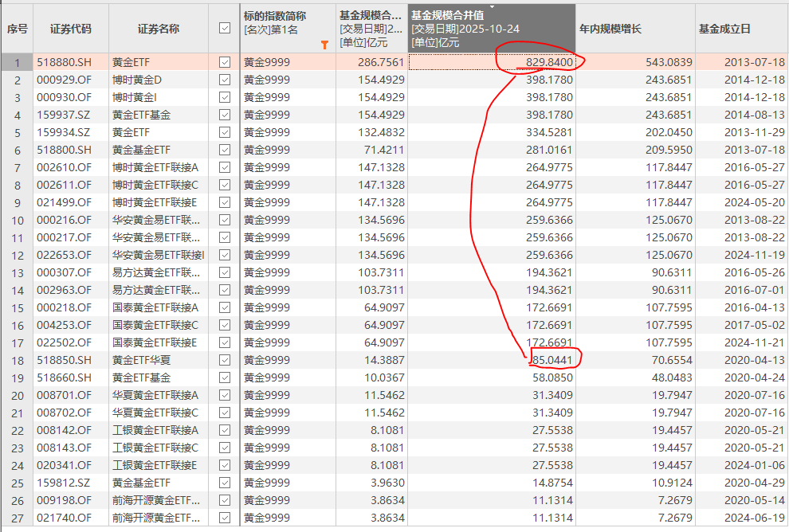This screenshot has width=789, height=532.
Task: Click the date 2024-11-19
Action: tap(754, 255)
